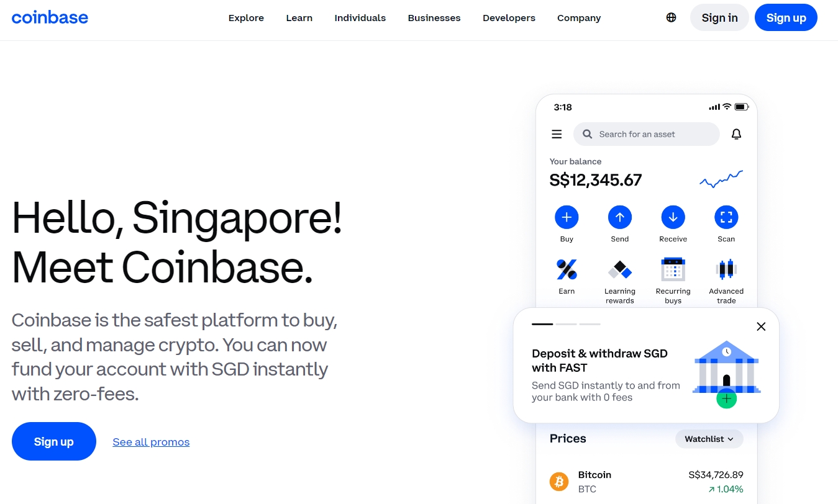This screenshot has width=838, height=504.
Task: Tap the Earn percent icon
Action: [x=567, y=269]
